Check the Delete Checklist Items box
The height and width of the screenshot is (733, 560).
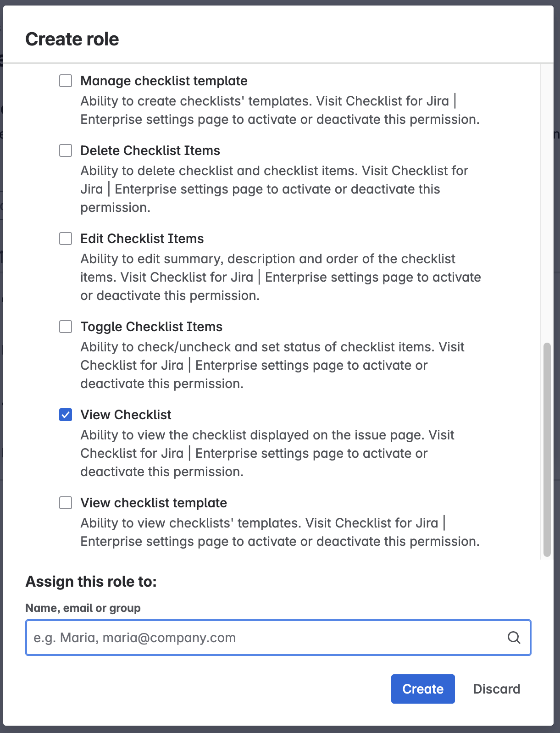click(x=66, y=150)
